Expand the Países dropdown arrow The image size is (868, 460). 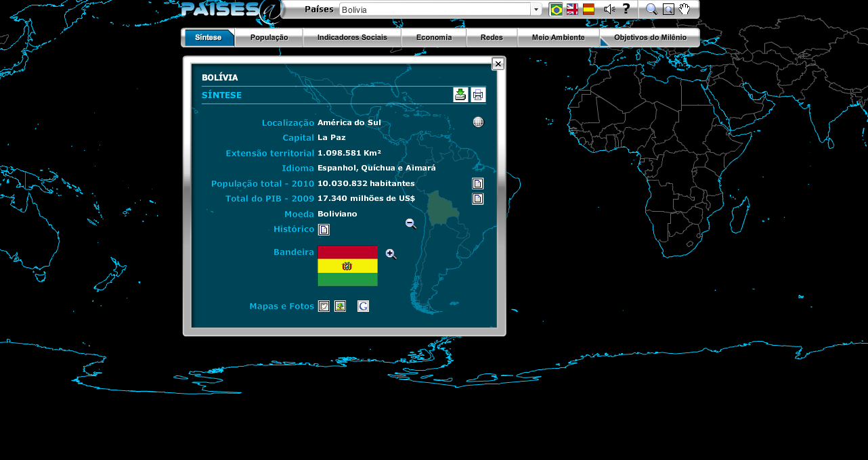coord(536,9)
